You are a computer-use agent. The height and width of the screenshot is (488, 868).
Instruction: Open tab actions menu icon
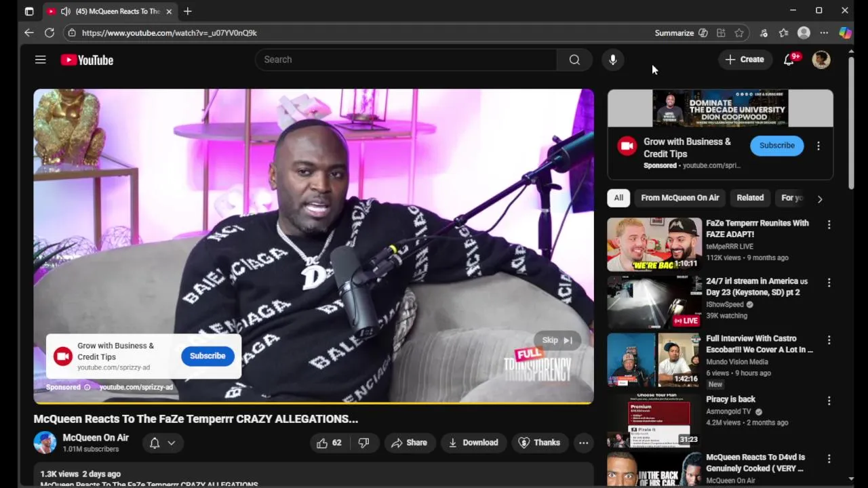click(29, 12)
